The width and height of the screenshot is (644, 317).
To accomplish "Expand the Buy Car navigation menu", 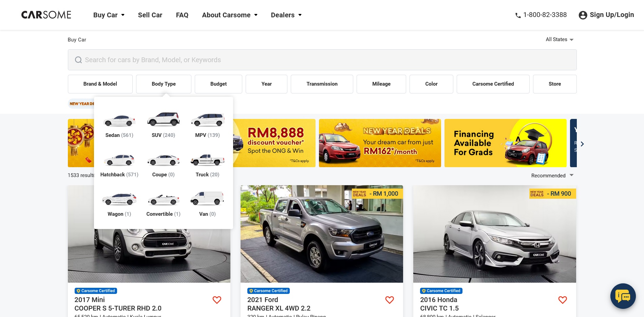I will tap(109, 15).
